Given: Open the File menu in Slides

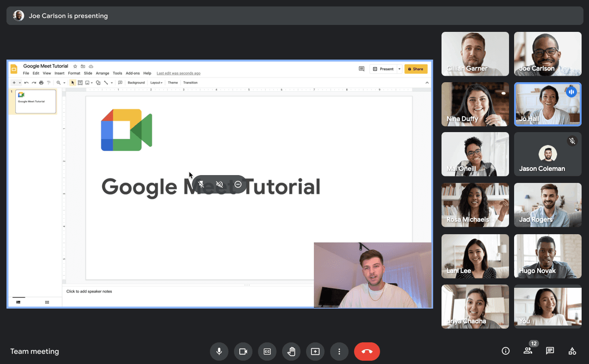Looking at the screenshot, I should (x=26, y=73).
